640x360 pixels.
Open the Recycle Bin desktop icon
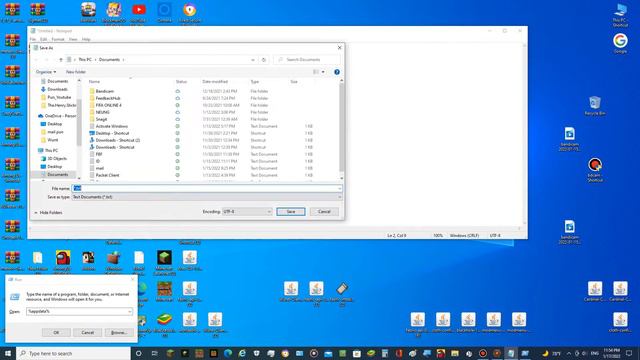595,106
